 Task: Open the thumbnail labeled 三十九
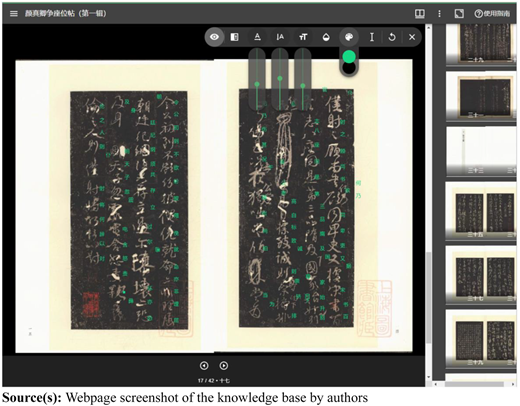481,339
